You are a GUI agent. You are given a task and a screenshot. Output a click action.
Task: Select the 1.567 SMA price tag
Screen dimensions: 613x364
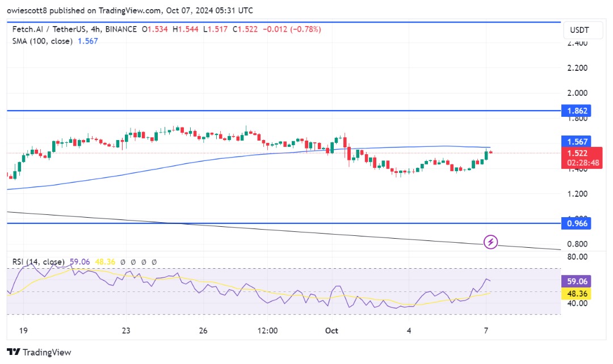577,141
